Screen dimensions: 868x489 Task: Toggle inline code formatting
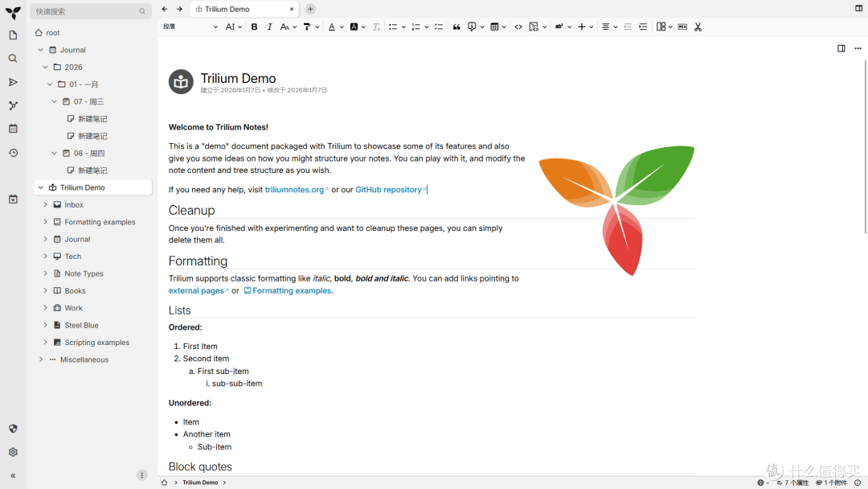click(518, 27)
